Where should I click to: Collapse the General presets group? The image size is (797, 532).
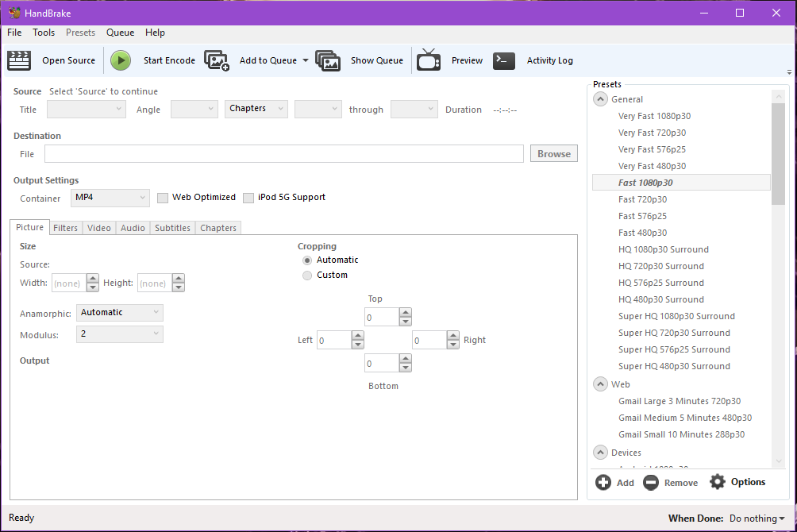tap(600, 99)
